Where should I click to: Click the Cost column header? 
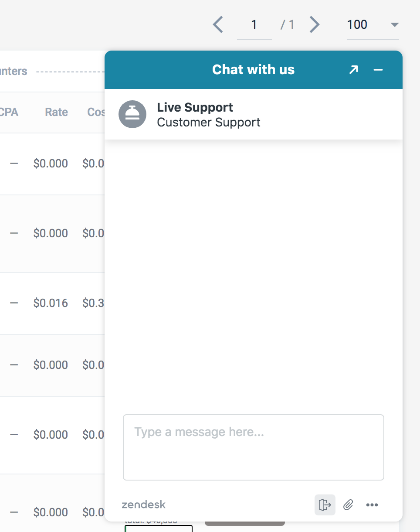(96, 112)
